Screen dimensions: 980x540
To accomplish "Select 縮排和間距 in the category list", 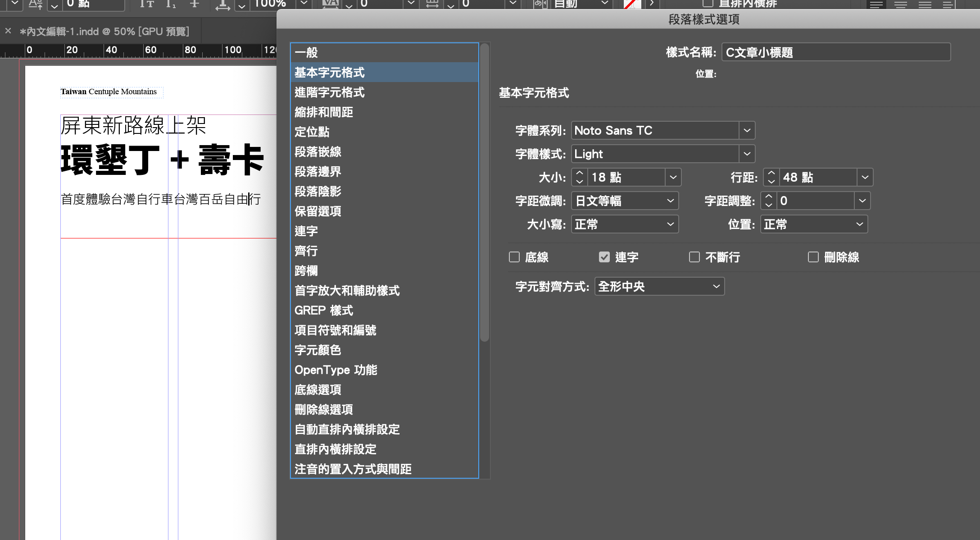I will (x=324, y=112).
